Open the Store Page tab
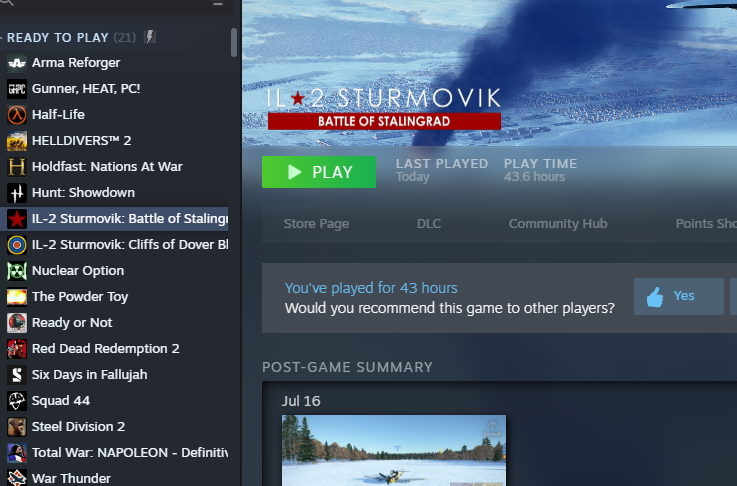 click(x=316, y=224)
